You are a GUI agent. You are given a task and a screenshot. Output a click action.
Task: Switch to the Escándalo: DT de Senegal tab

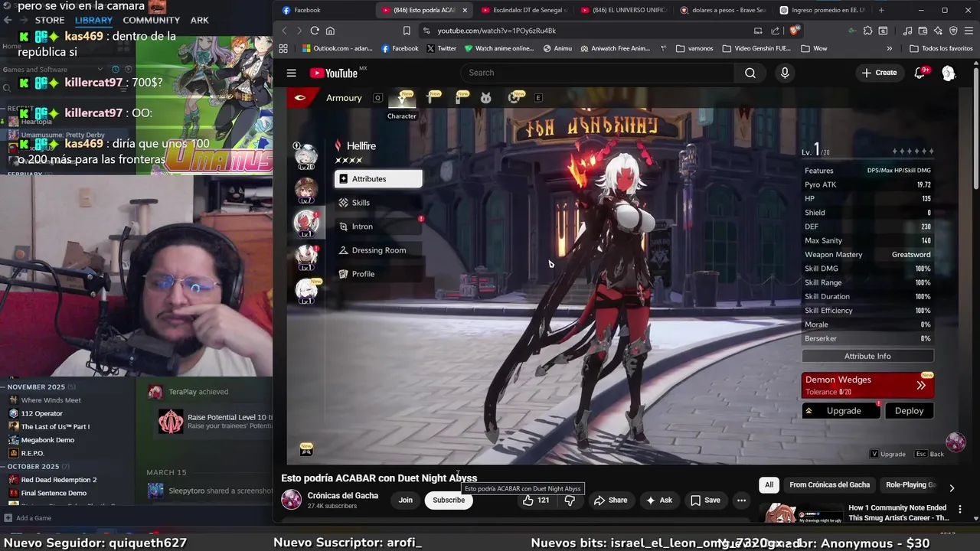[x=525, y=10]
